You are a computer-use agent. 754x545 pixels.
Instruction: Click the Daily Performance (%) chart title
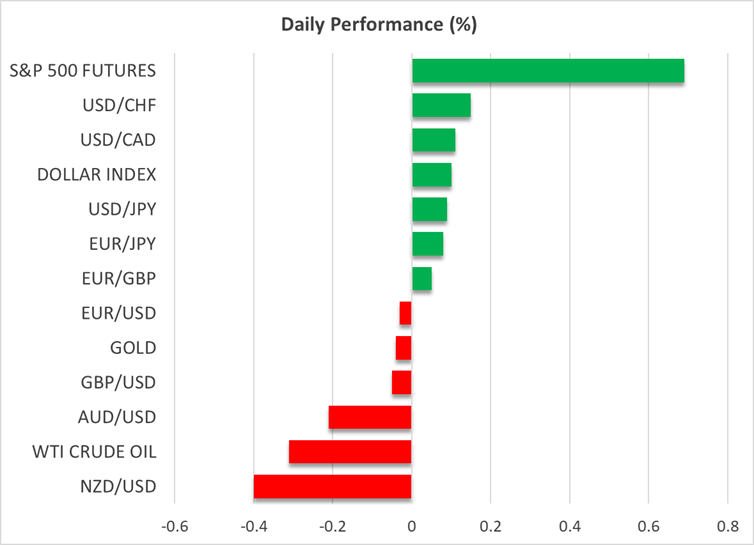(376, 21)
